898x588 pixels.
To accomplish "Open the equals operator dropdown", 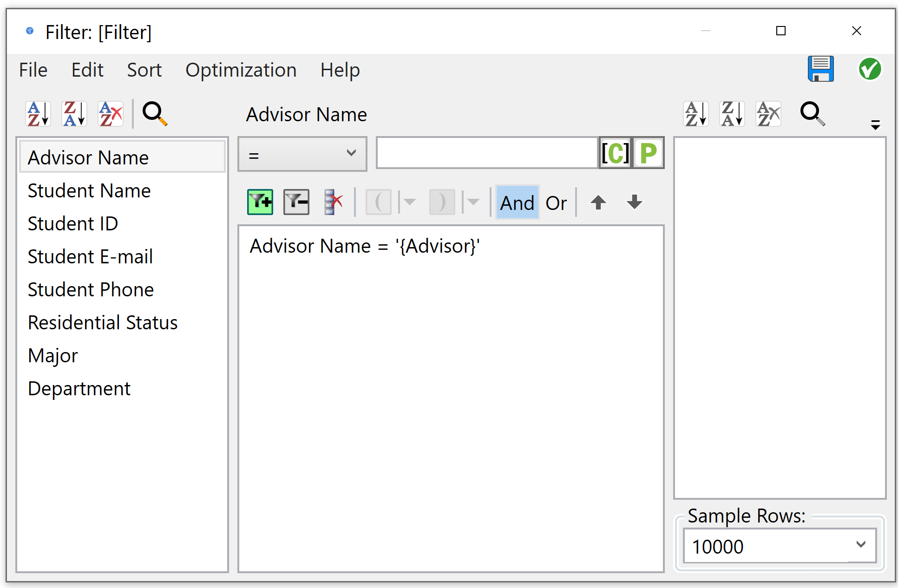I will tap(302, 154).
